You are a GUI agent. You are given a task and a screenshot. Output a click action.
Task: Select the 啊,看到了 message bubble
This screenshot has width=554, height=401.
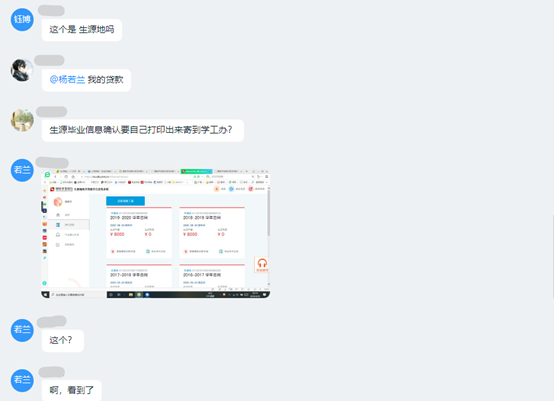coord(72,390)
